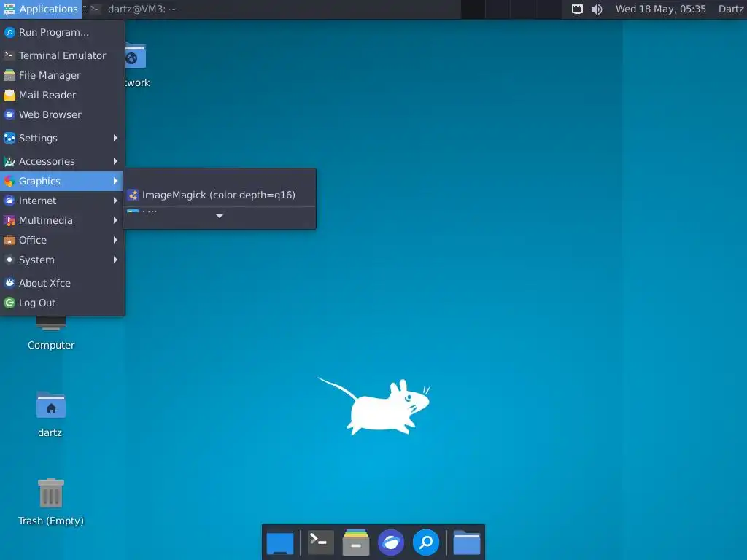The width and height of the screenshot is (747, 560).
Task: Launch terminal from the dock
Action: [321, 542]
